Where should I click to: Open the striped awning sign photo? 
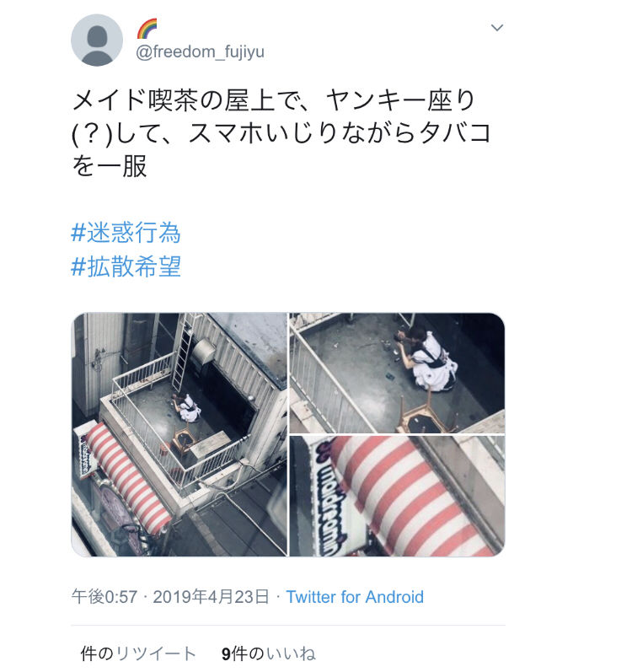click(398, 497)
